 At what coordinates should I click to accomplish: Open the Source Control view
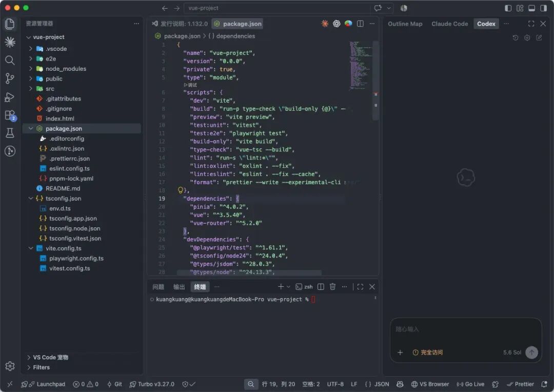[10, 79]
